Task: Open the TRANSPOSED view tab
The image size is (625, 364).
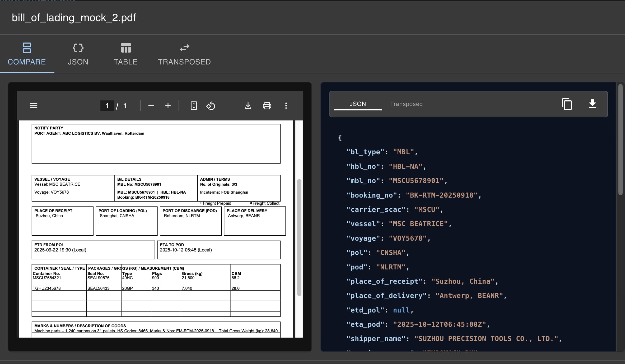Action: (184, 54)
